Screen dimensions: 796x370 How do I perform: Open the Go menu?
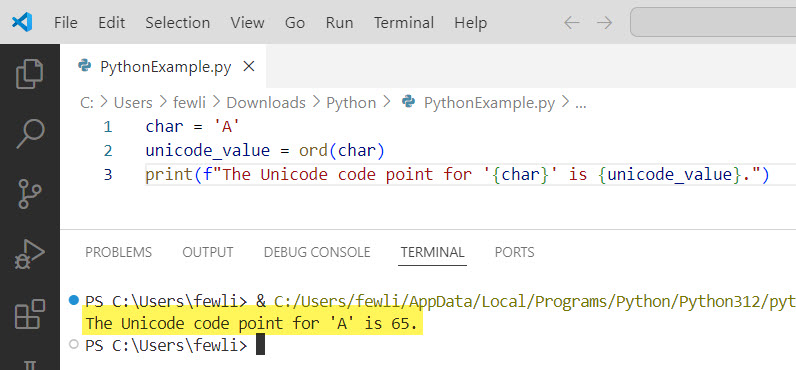pos(295,23)
